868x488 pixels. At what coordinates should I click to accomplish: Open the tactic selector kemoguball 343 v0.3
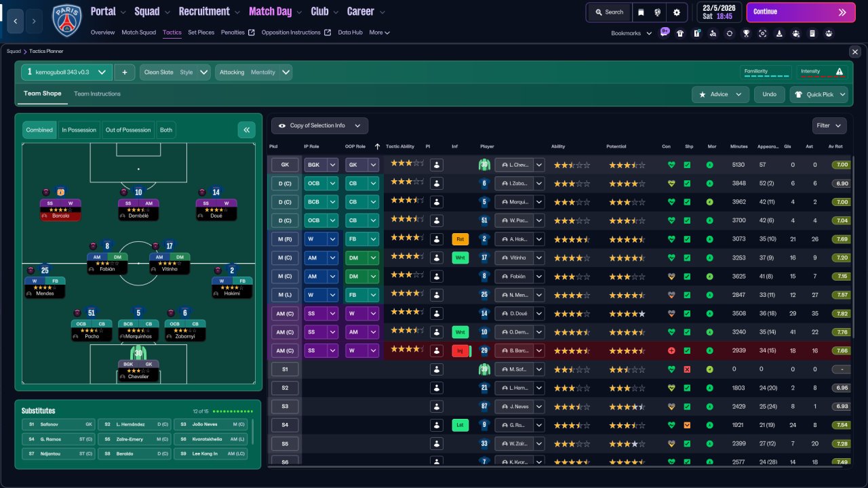pyautogui.click(x=66, y=73)
